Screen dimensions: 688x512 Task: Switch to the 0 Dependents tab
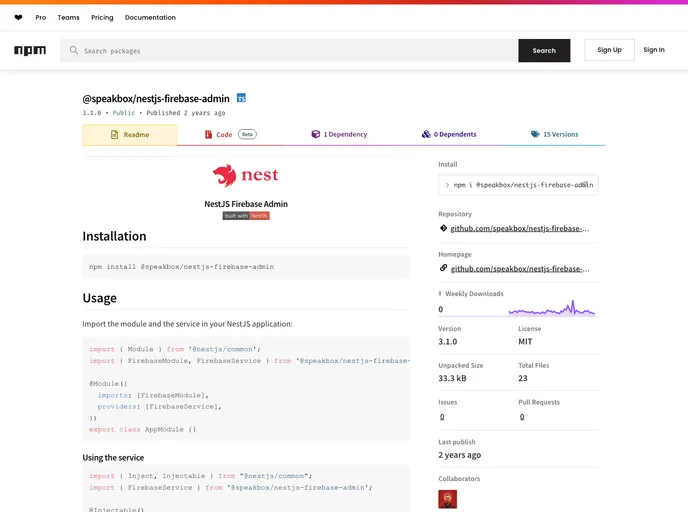point(449,134)
